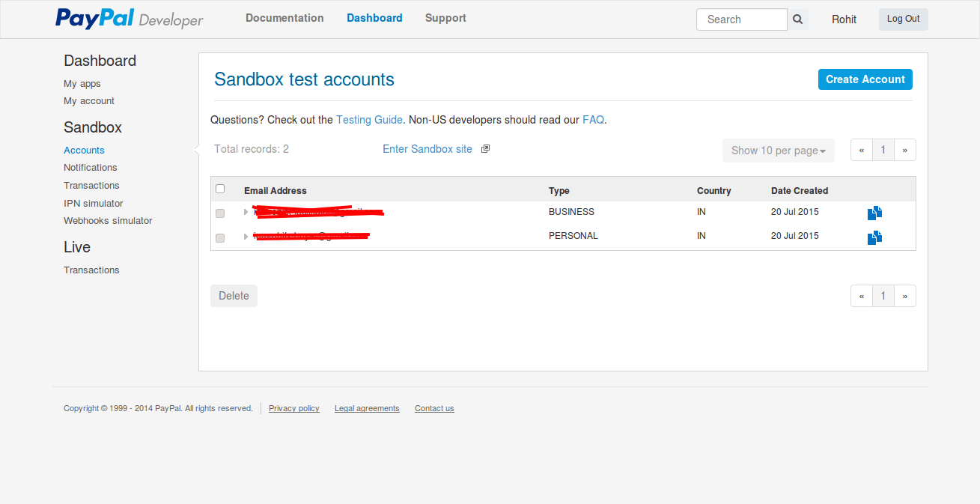Open Sandbox Transactions
The width and height of the screenshot is (980, 504).
point(91,186)
